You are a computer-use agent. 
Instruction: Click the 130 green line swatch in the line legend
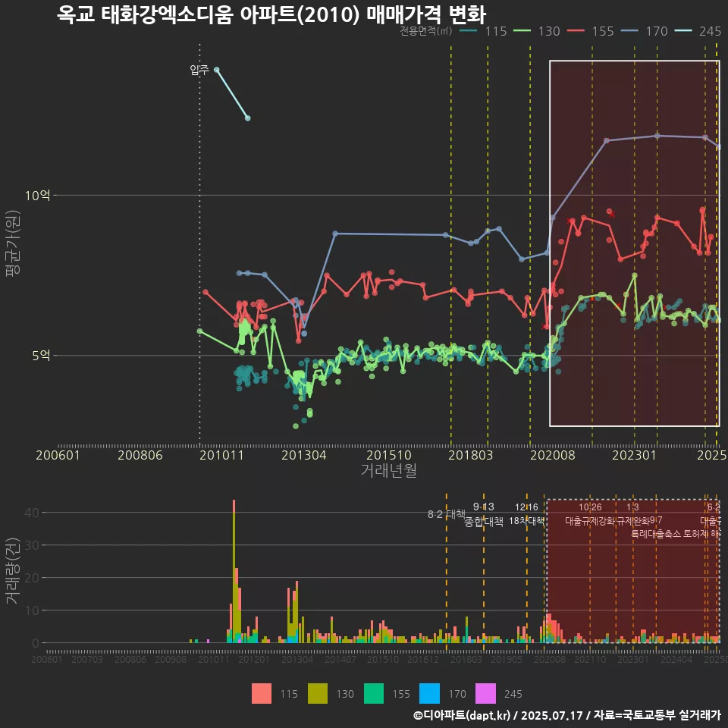(x=522, y=31)
